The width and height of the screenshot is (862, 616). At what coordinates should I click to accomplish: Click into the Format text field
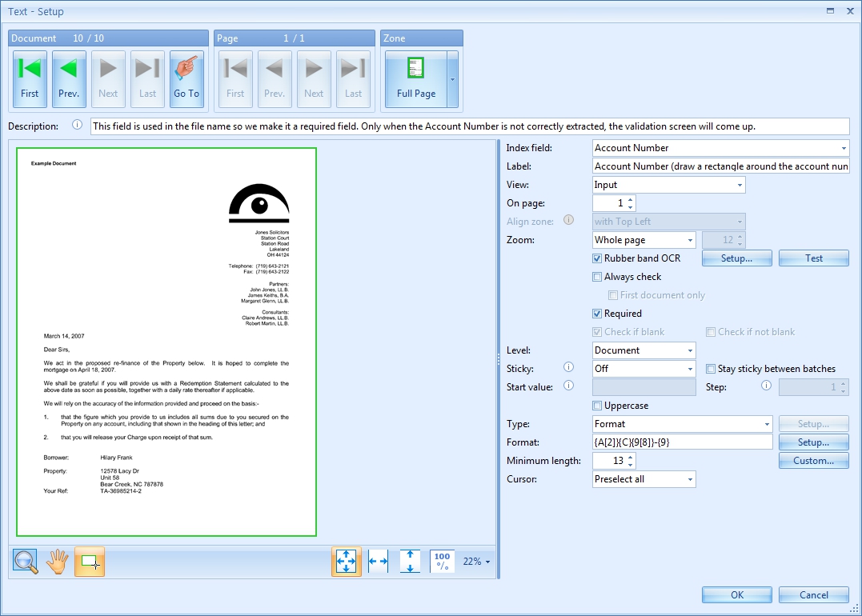click(x=682, y=442)
